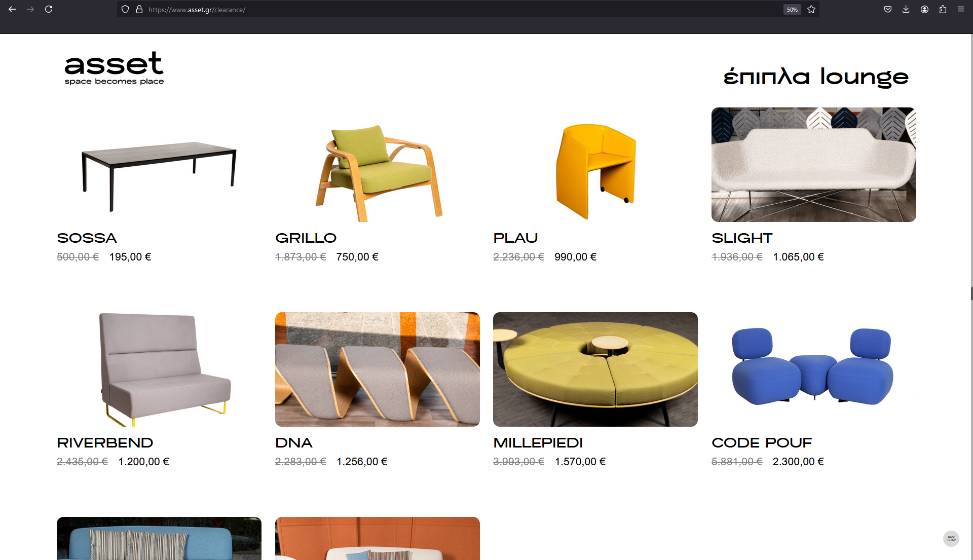Select the yellow PLAU chair image
973x560 pixels.
pos(595,165)
